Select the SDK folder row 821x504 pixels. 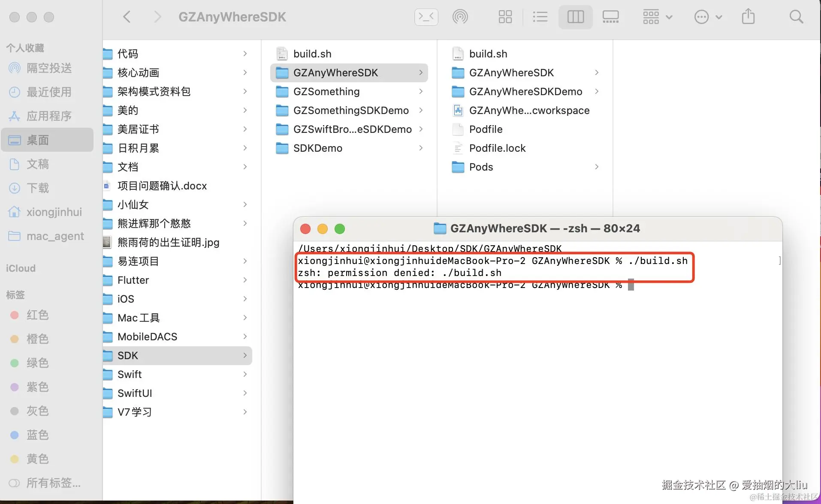tap(177, 355)
